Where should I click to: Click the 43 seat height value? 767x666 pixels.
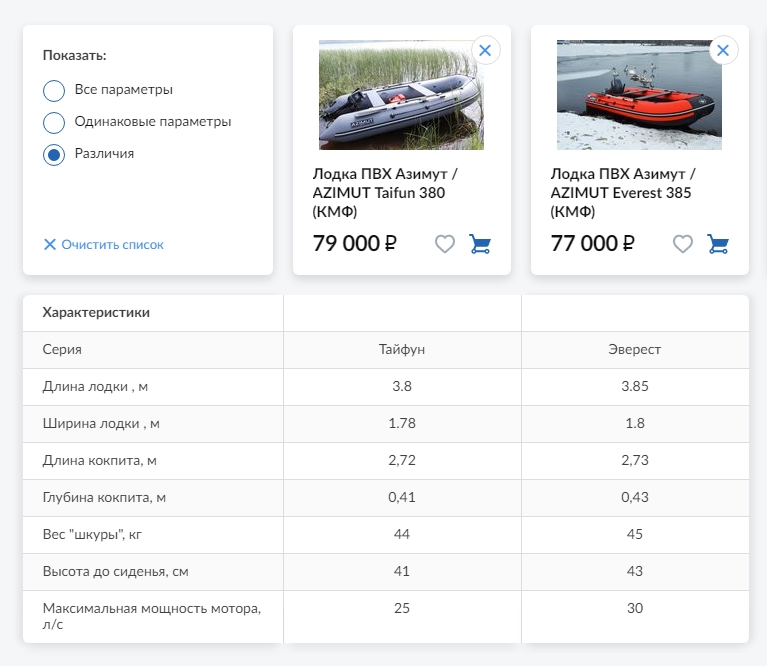634,571
